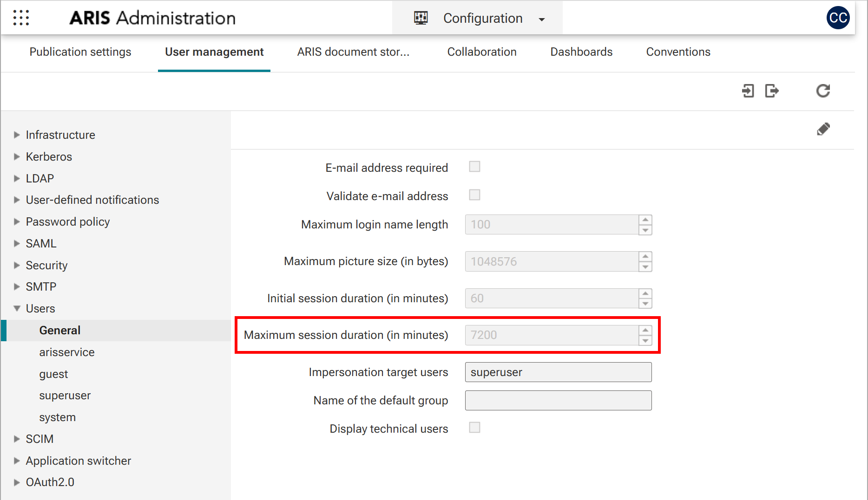Image resolution: width=868 pixels, height=500 pixels.
Task: Expand the LDAP tree node
Action: (17, 178)
